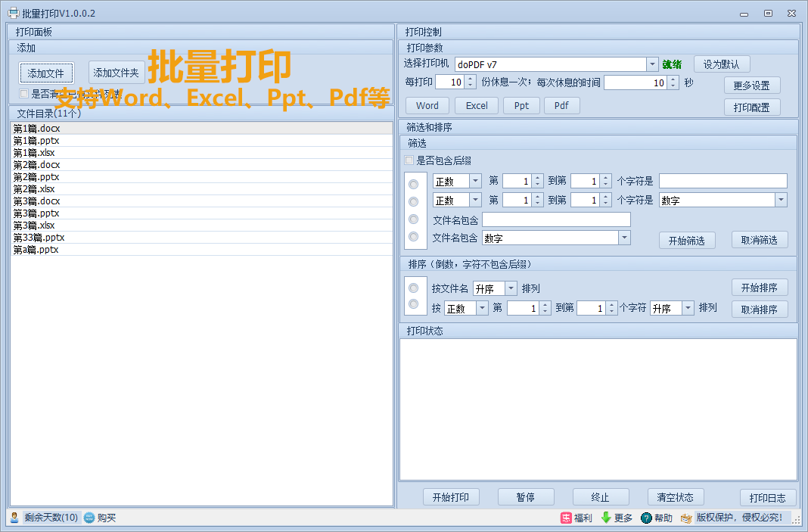Open 文件名包含 数字 dropdown
The image size is (808, 532).
(625, 238)
